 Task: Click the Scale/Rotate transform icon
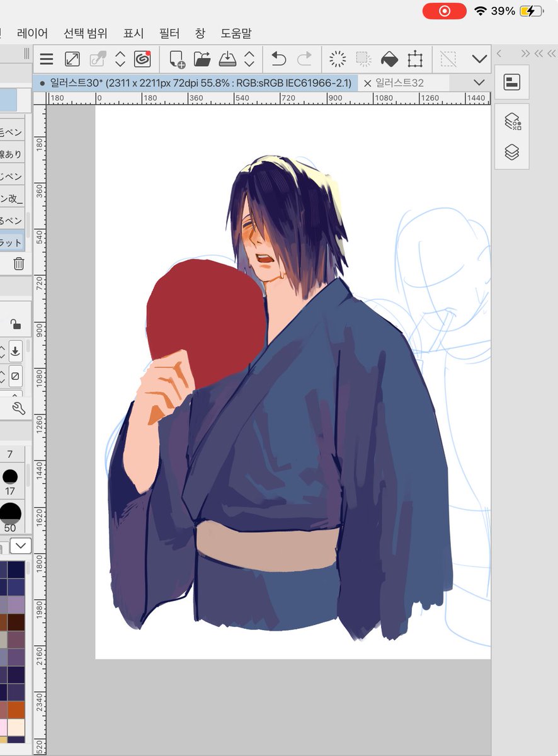coord(415,59)
